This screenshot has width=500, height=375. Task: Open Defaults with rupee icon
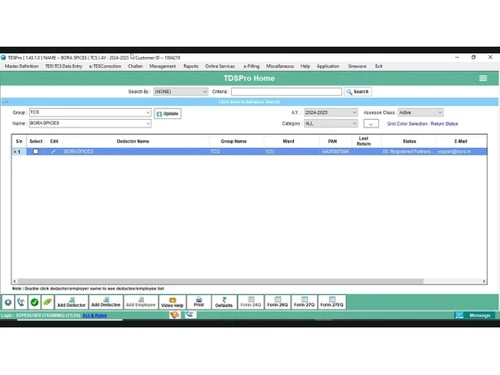[x=224, y=302]
